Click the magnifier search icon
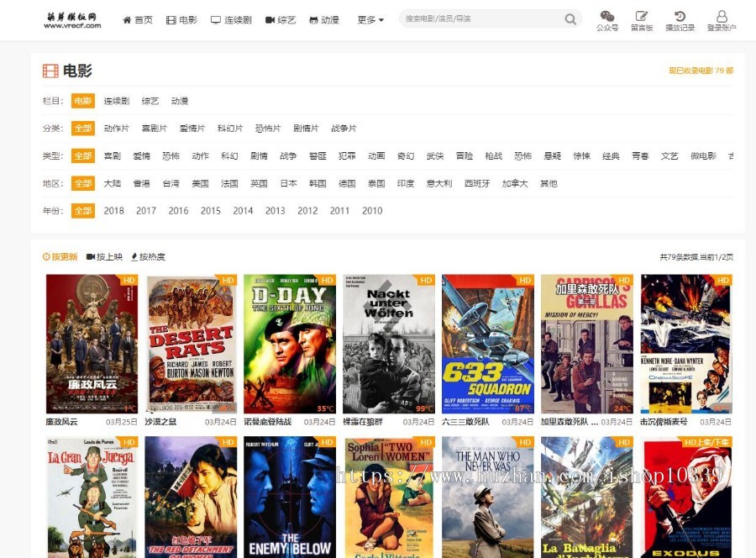The width and height of the screenshot is (756, 558). 570,19
